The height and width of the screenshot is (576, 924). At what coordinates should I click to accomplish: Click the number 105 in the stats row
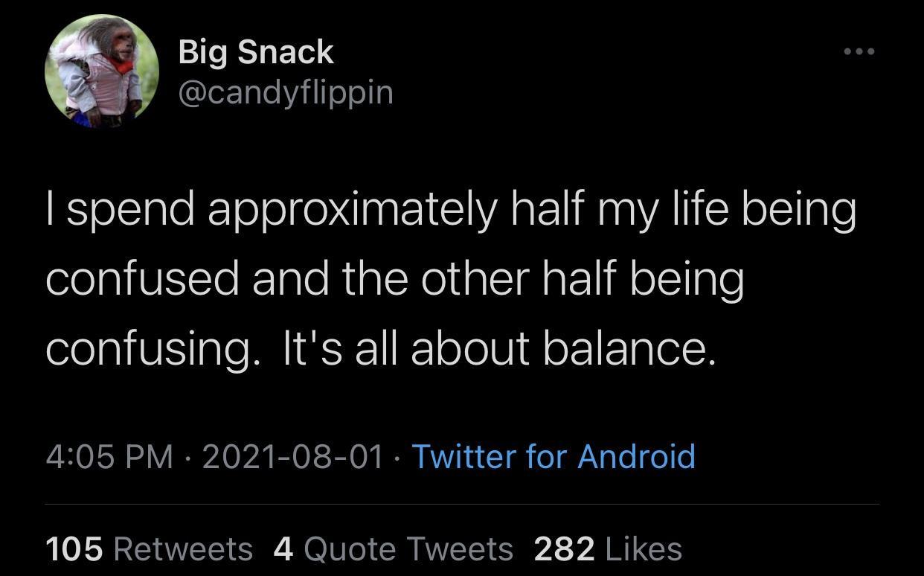74,549
